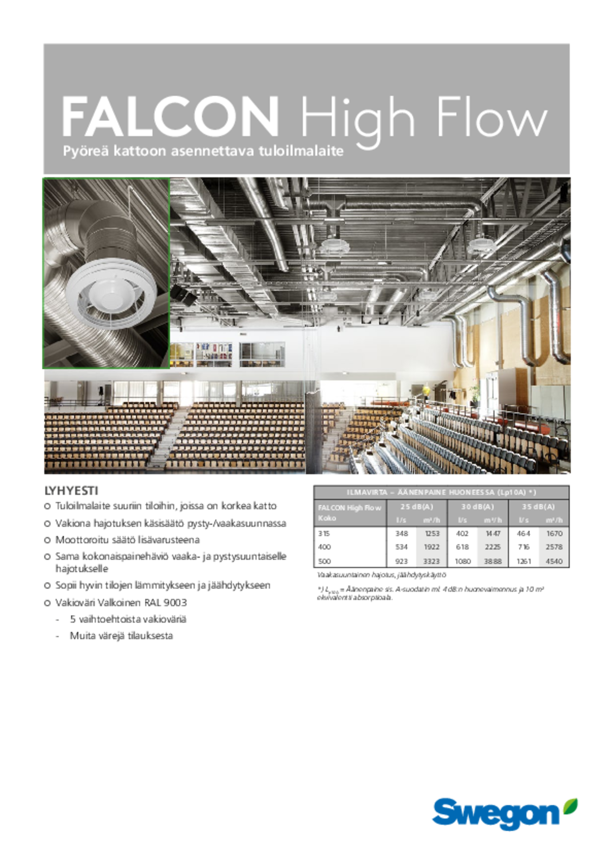
Task: Click the table value 1670
Action: coord(554,533)
